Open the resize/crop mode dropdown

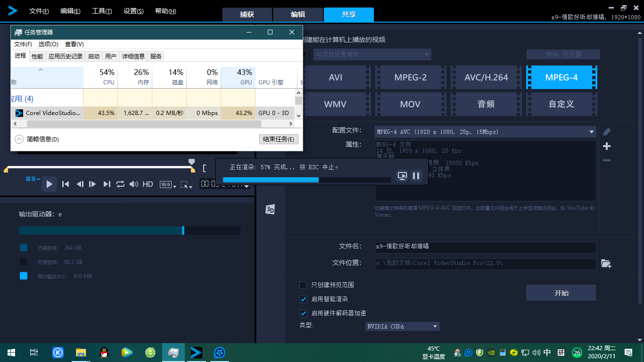tap(186, 185)
